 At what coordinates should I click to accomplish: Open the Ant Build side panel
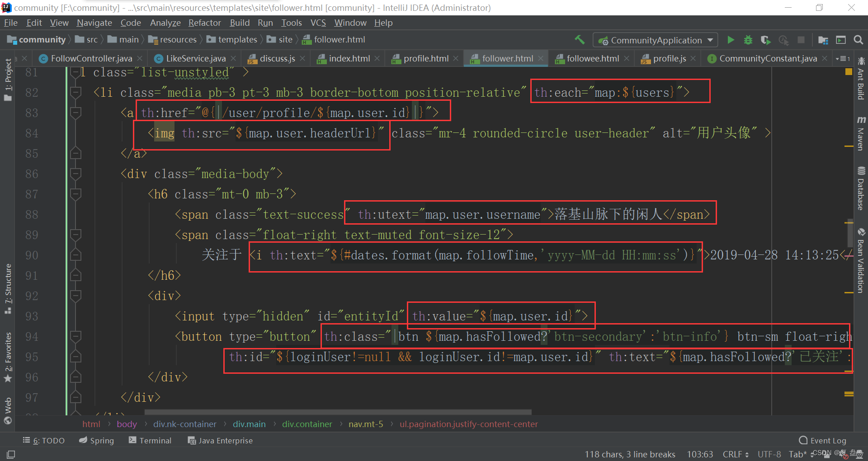pos(861,79)
